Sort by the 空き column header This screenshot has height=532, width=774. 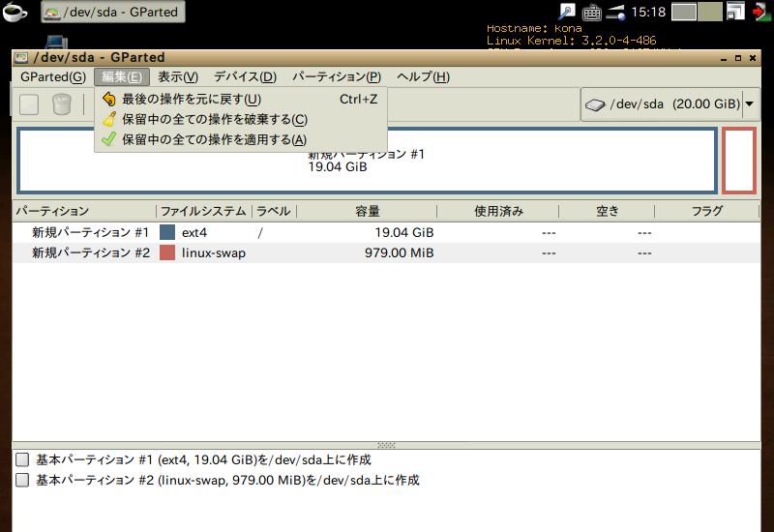click(x=607, y=211)
